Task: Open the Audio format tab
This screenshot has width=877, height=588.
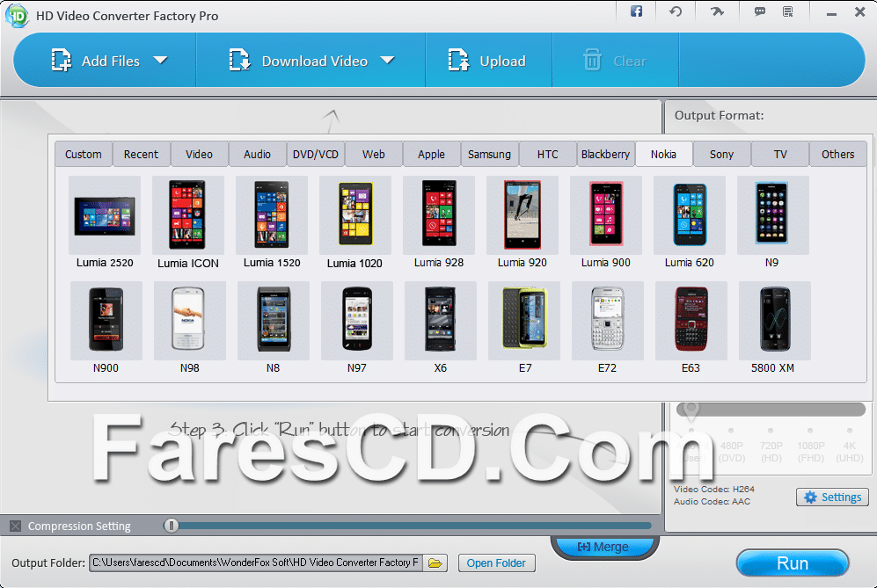Action: pyautogui.click(x=257, y=155)
